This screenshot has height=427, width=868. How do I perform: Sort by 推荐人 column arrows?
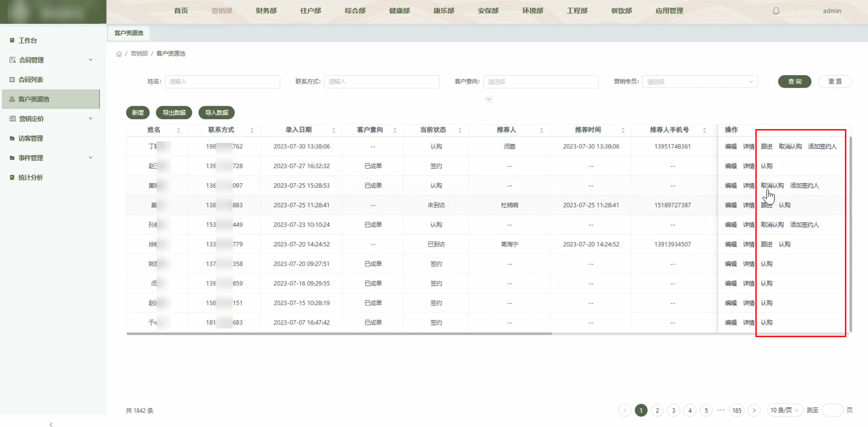(x=542, y=130)
